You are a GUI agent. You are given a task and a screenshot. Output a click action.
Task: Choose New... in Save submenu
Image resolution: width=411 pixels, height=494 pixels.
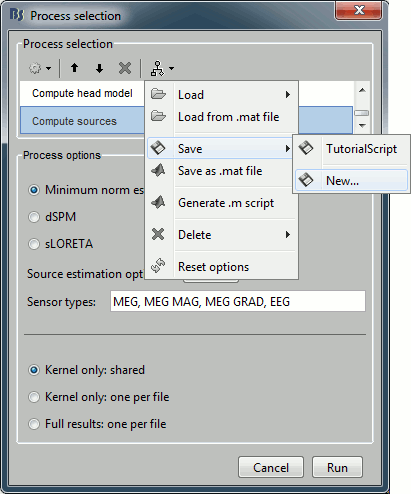(x=351, y=180)
